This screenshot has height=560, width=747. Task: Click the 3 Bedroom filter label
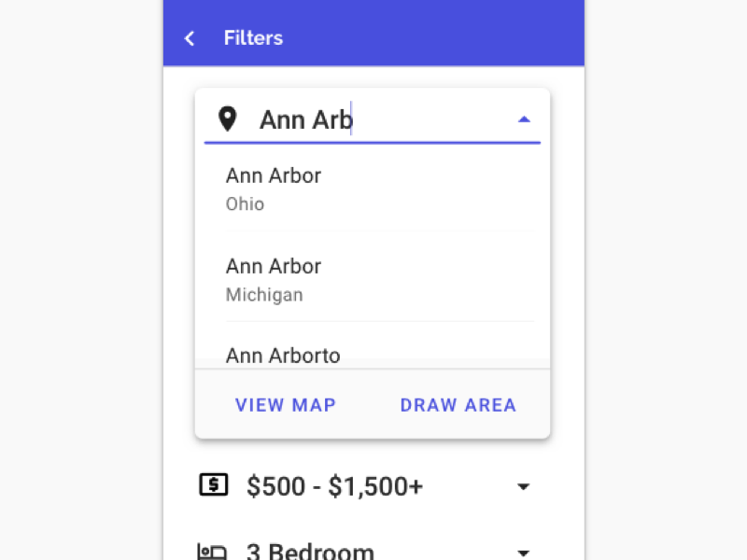point(310,552)
